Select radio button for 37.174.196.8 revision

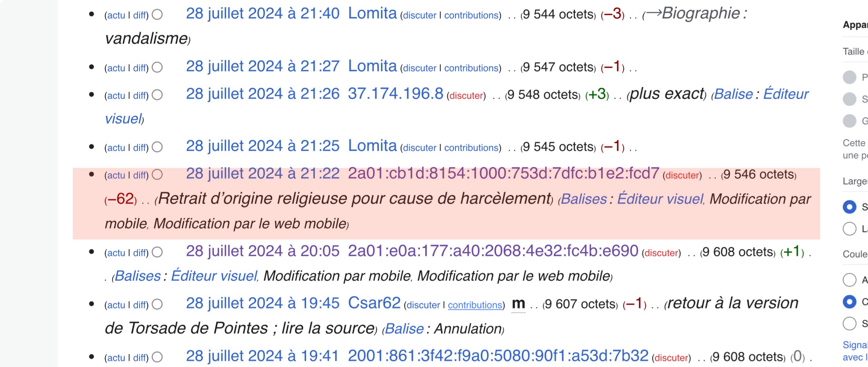157,95
